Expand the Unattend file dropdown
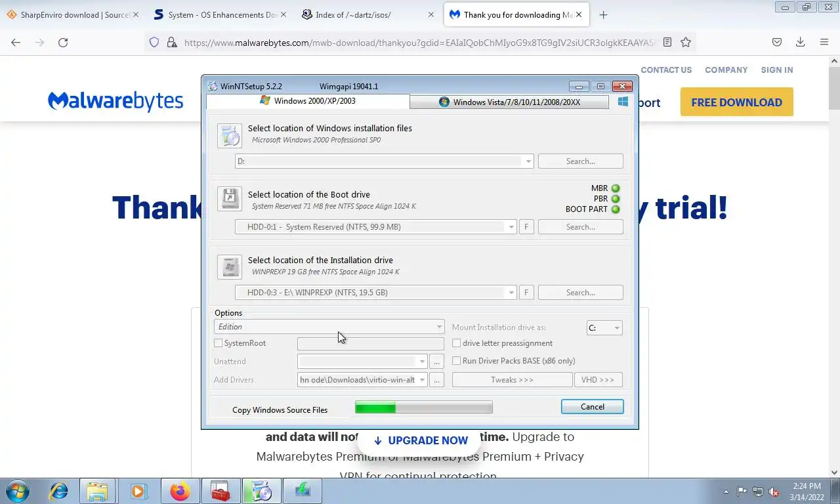 pos(422,362)
